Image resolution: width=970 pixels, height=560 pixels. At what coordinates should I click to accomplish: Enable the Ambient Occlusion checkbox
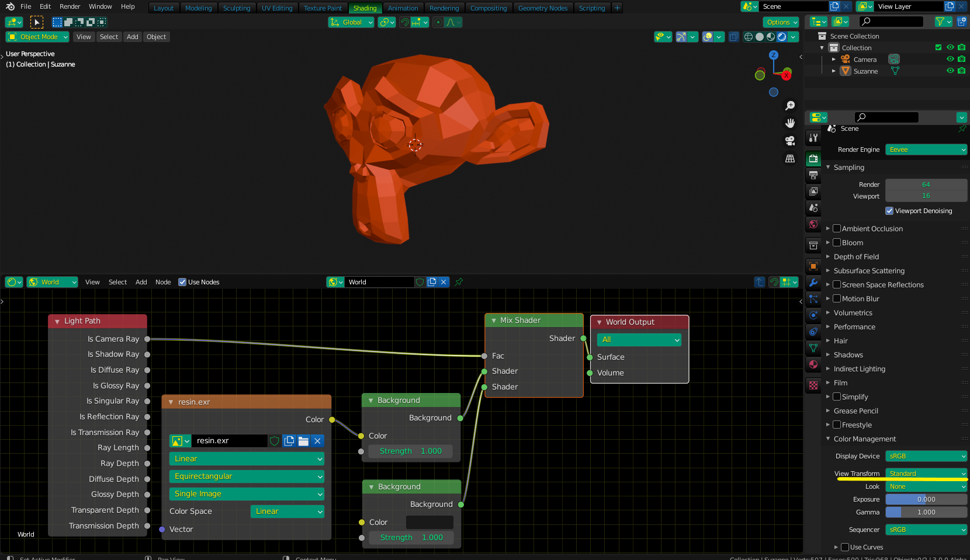[x=837, y=228]
